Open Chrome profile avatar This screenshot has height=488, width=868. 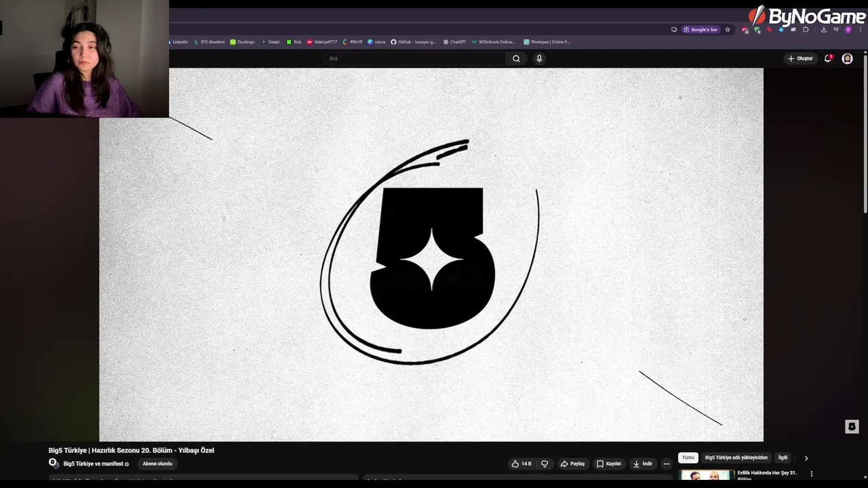pyautogui.click(x=848, y=30)
